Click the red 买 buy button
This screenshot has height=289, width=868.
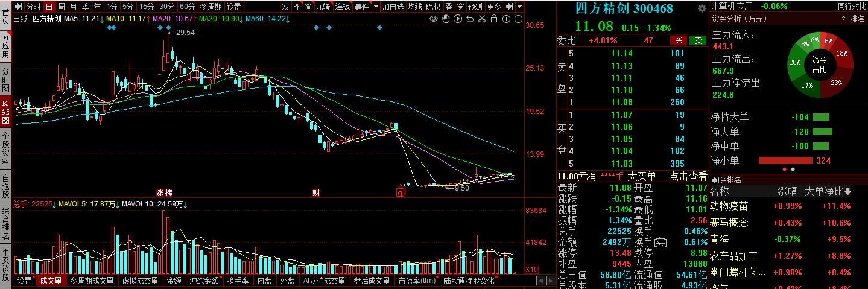[x=679, y=40]
